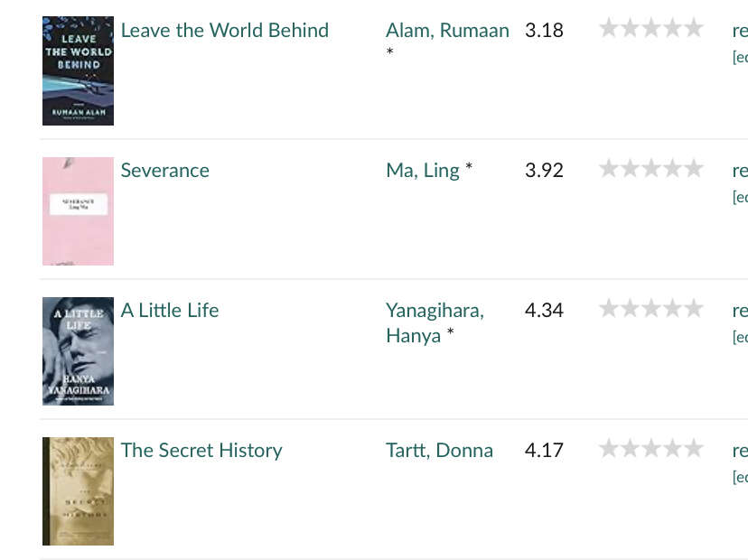View author Yanagihara, Hanya page
The width and height of the screenshot is (748, 560).
tap(435, 323)
